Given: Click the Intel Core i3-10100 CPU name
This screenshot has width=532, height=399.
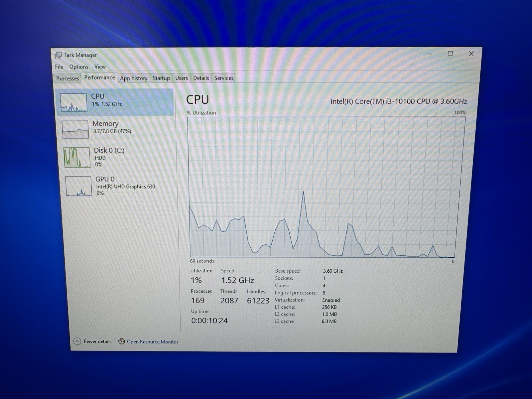Looking at the screenshot, I should (x=399, y=101).
